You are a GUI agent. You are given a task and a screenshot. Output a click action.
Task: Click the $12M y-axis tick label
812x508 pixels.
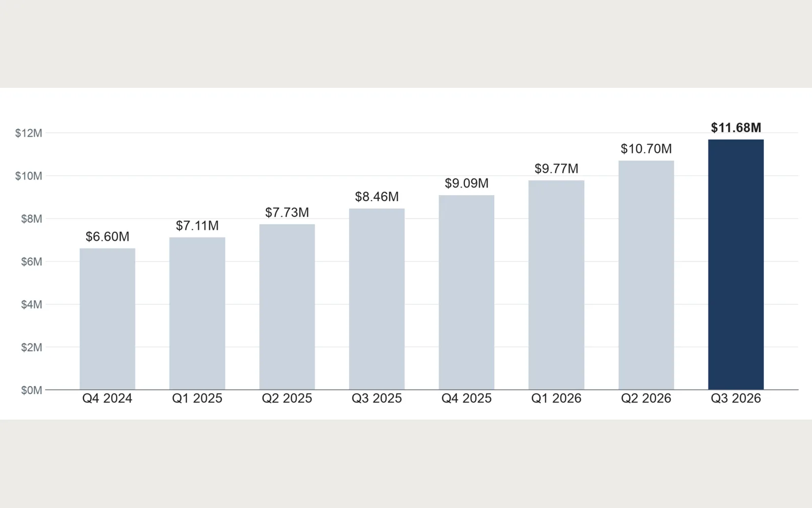pyautogui.click(x=29, y=133)
